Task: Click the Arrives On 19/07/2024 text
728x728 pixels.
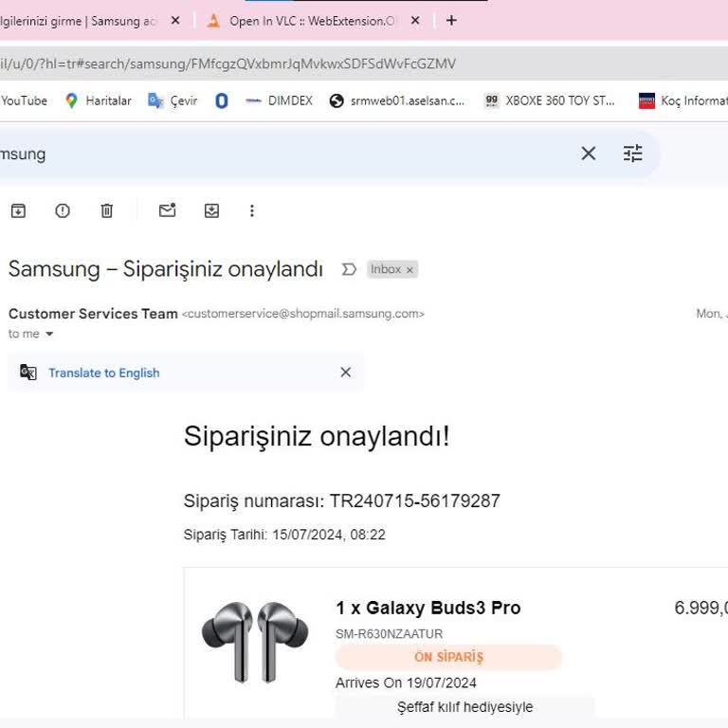Action: [406, 682]
